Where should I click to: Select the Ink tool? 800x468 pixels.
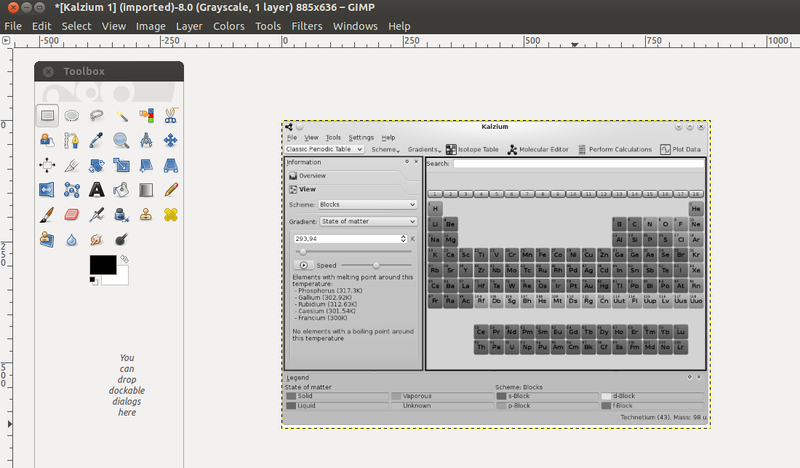point(121,214)
